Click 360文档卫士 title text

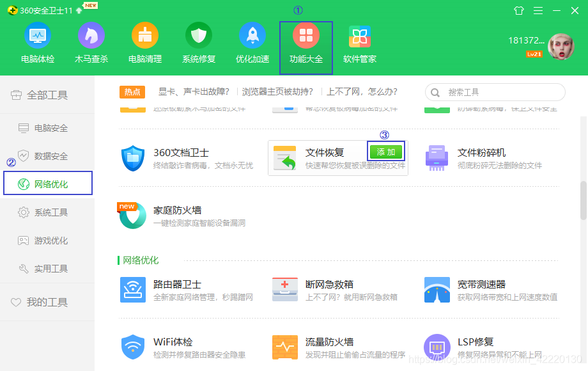pos(181,153)
